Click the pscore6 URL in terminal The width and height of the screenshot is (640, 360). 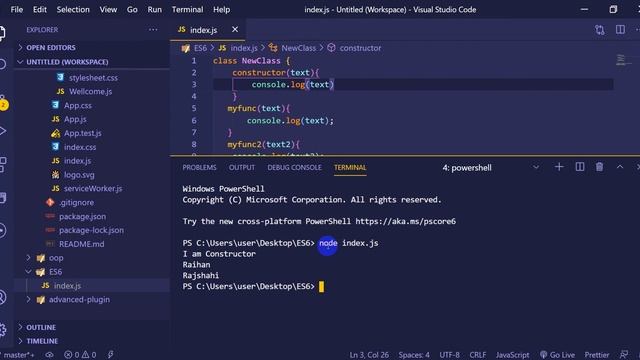point(405,221)
